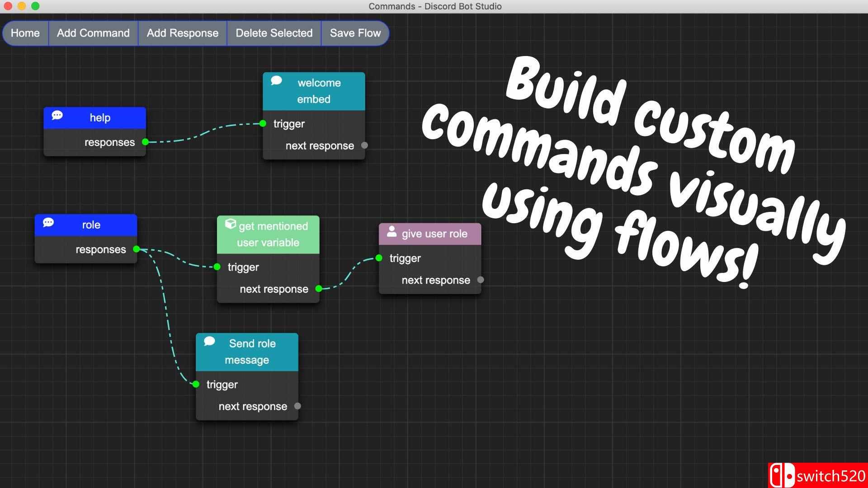
Task: Click the cube icon on get mentioned user variable
Action: (231, 224)
